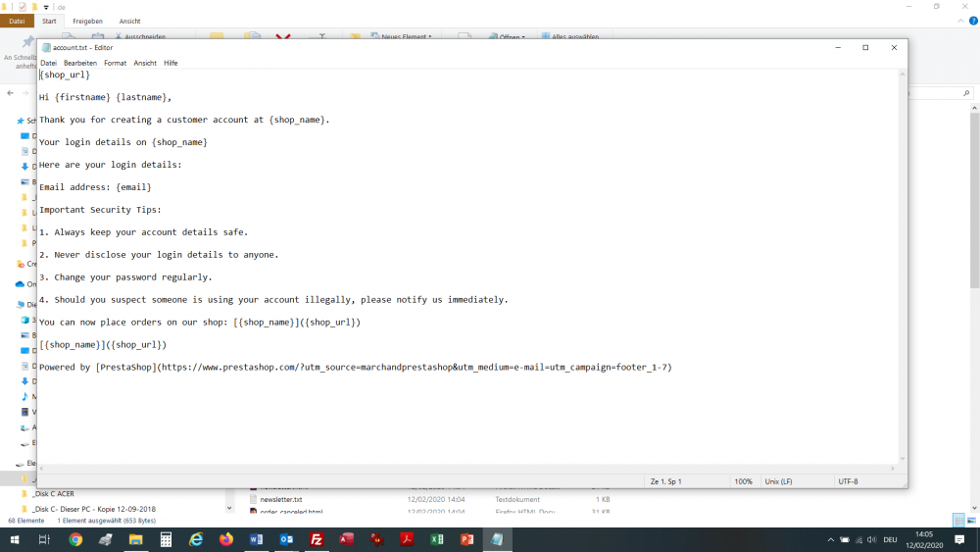
Task: Open Excel from the taskbar
Action: click(x=437, y=539)
